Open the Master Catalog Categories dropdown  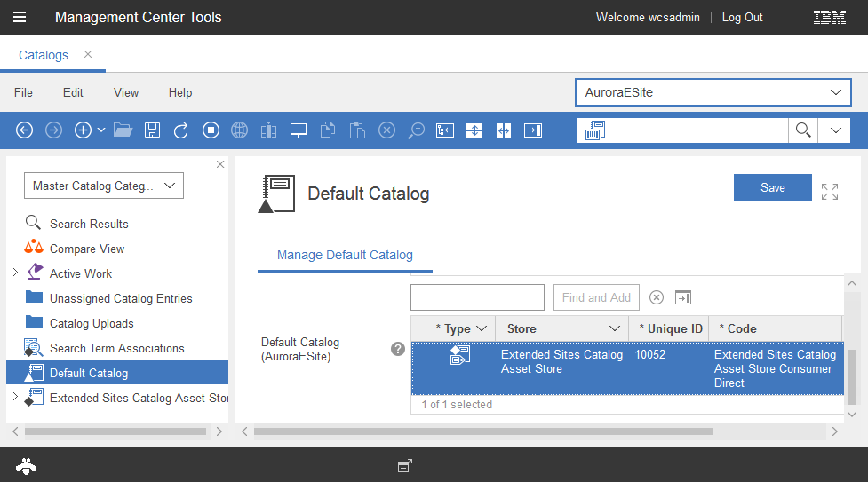pos(104,186)
